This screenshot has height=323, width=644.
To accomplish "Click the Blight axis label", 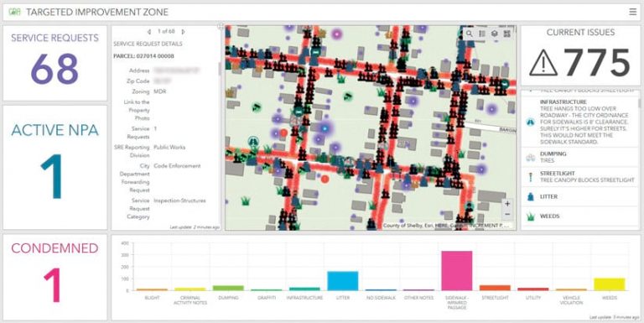I will (152, 298).
